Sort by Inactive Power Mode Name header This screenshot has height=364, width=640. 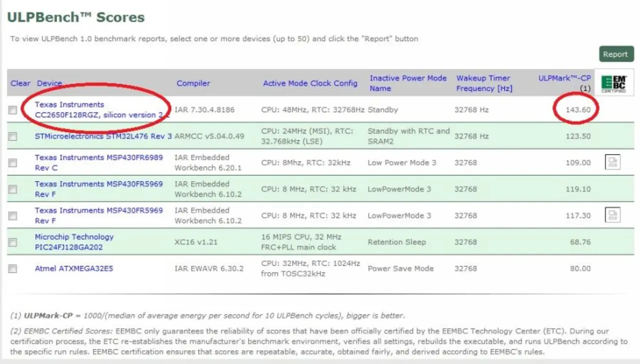tap(408, 83)
